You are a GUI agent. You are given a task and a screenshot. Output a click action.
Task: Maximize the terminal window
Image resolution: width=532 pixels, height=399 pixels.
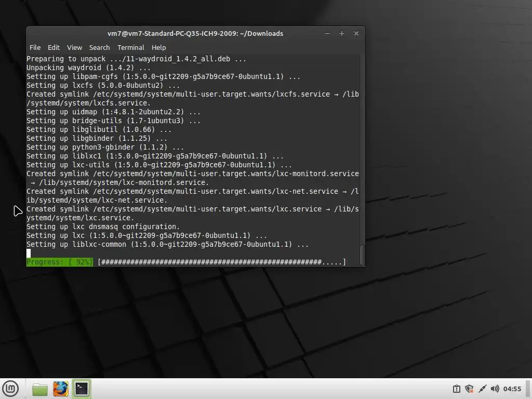[342, 33]
